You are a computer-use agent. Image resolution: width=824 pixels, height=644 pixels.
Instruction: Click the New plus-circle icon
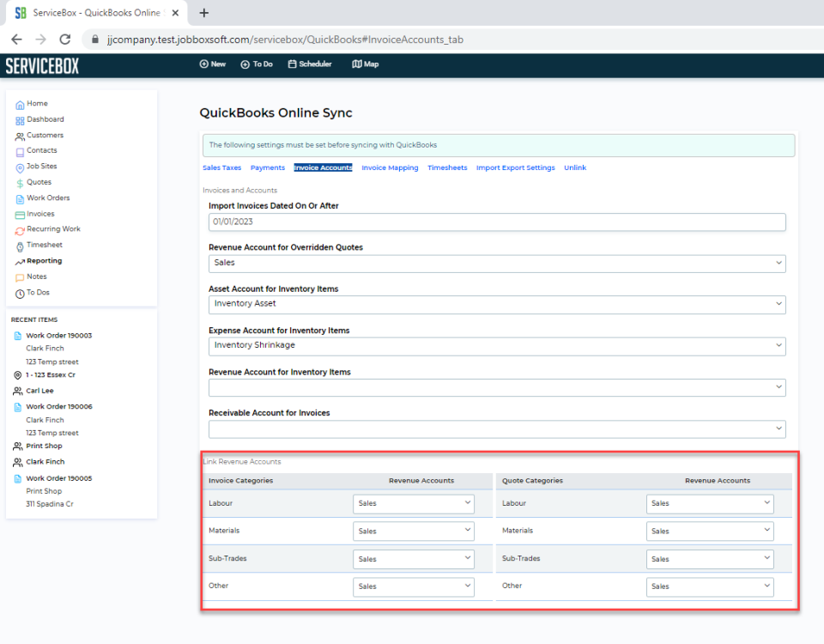click(x=204, y=64)
